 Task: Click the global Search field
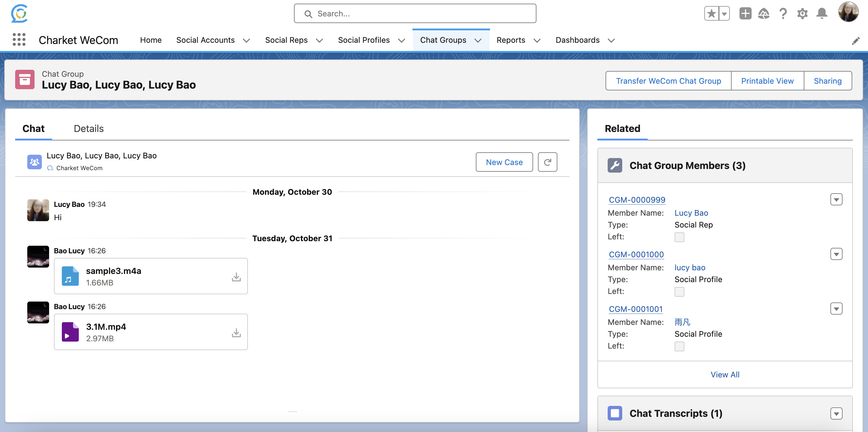[x=415, y=13]
